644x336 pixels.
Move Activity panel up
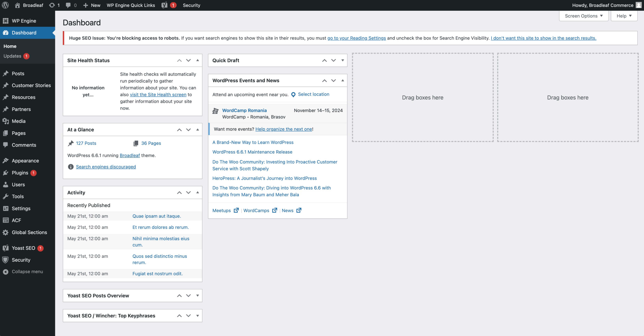(179, 193)
